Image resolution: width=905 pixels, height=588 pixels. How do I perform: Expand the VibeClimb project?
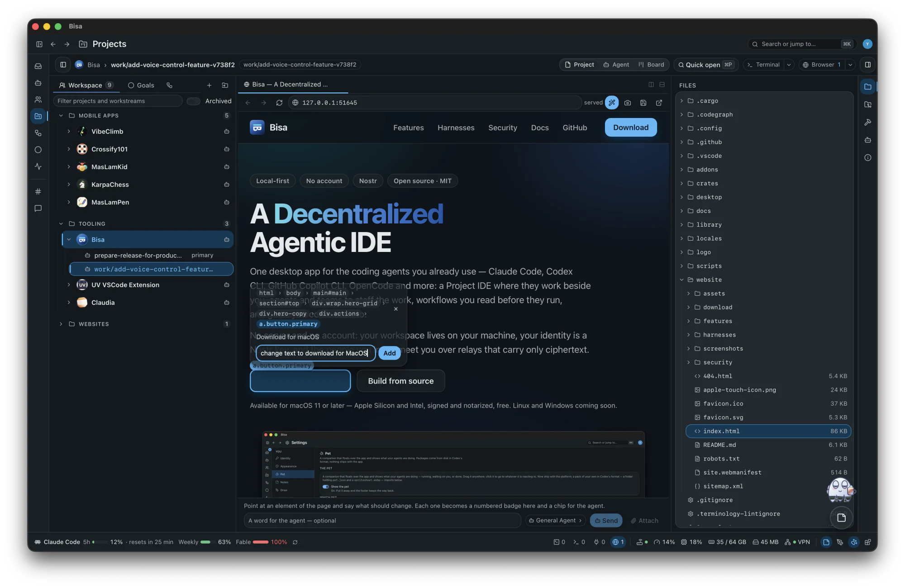coord(69,131)
